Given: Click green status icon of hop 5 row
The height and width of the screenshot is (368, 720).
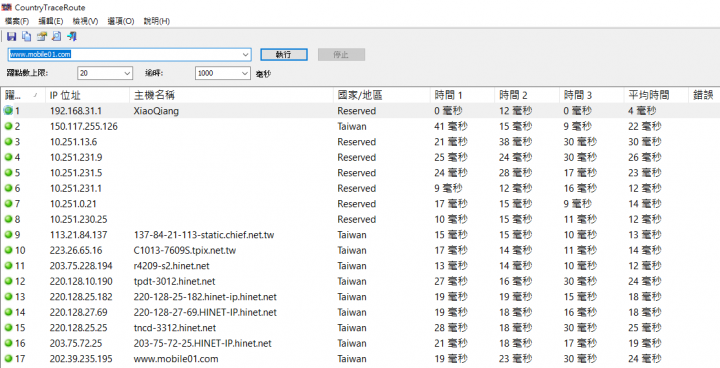Looking at the screenshot, I should pyautogui.click(x=8, y=172).
